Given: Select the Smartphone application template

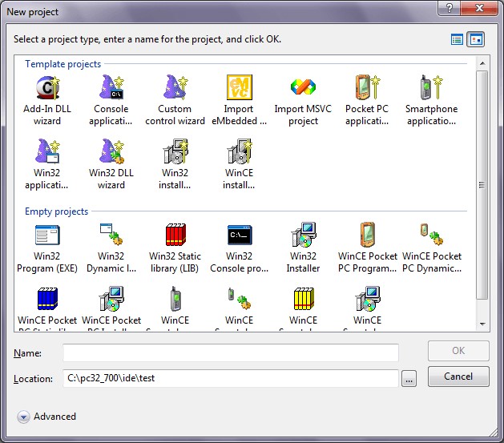Looking at the screenshot, I should pos(431,87).
